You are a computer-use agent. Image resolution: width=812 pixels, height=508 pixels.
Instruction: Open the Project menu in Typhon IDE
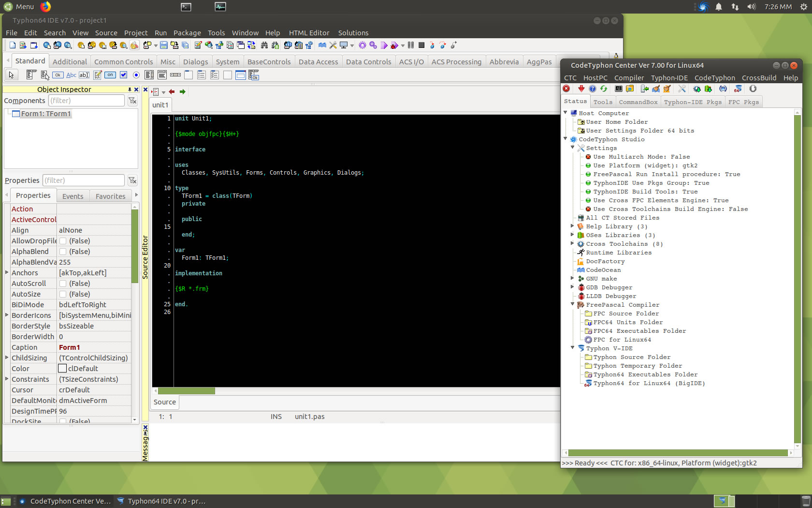(x=136, y=33)
